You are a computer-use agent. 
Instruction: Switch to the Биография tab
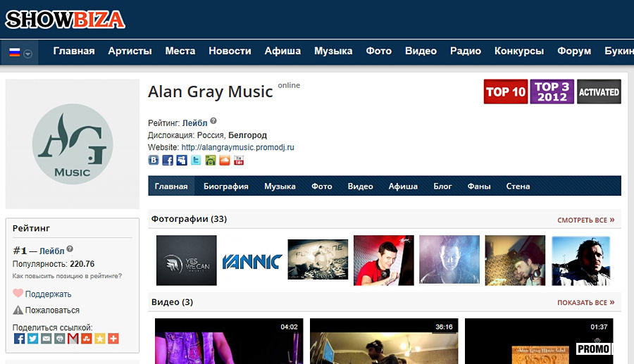pyautogui.click(x=225, y=187)
